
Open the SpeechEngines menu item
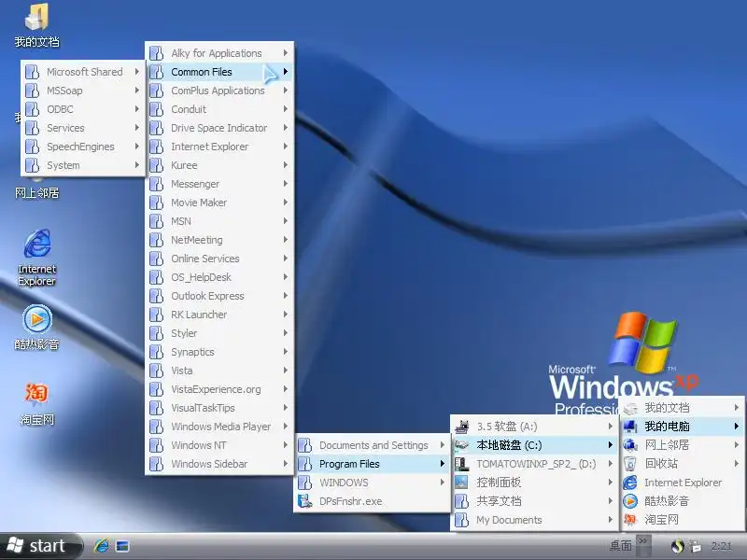[x=83, y=147]
